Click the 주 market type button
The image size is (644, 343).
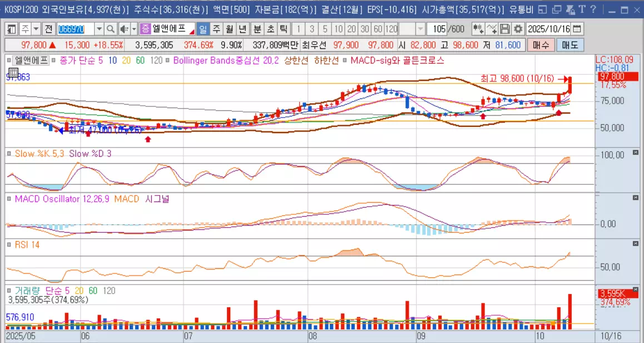pyautogui.click(x=26, y=29)
